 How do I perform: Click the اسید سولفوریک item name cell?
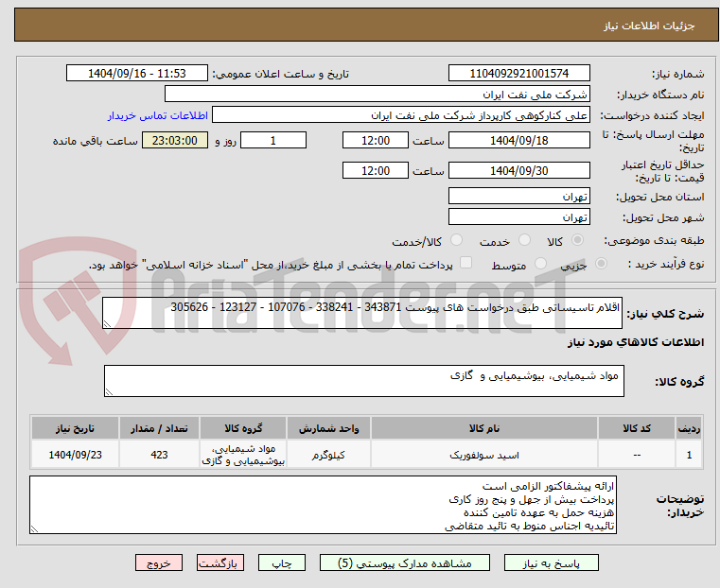point(484,455)
